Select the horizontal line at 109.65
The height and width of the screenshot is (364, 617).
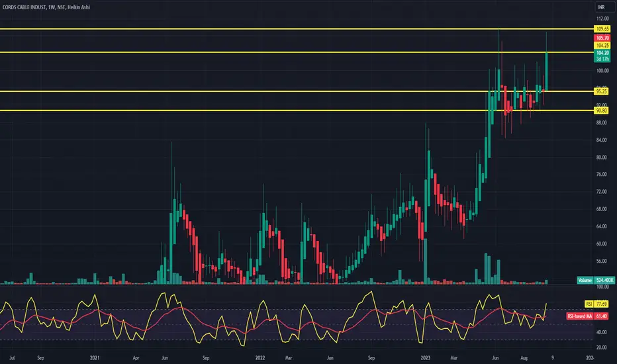(295, 28)
